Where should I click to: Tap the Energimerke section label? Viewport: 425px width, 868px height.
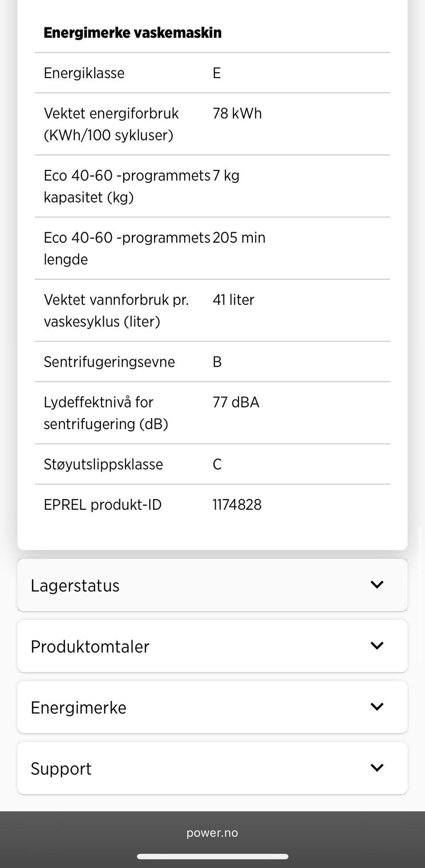pyautogui.click(x=78, y=708)
